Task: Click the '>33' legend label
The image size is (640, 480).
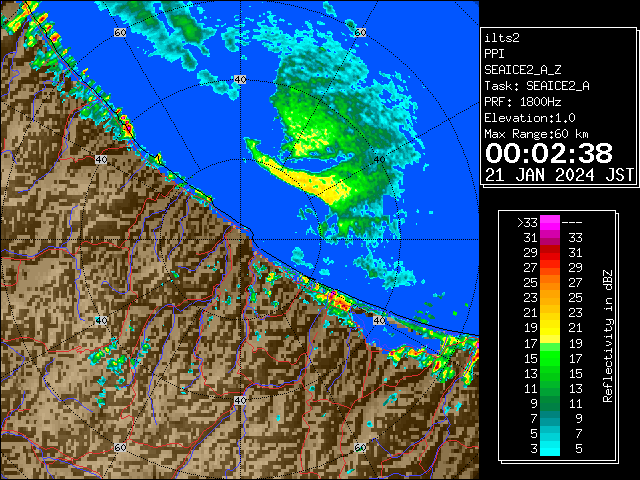Action: click(x=527, y=223)
